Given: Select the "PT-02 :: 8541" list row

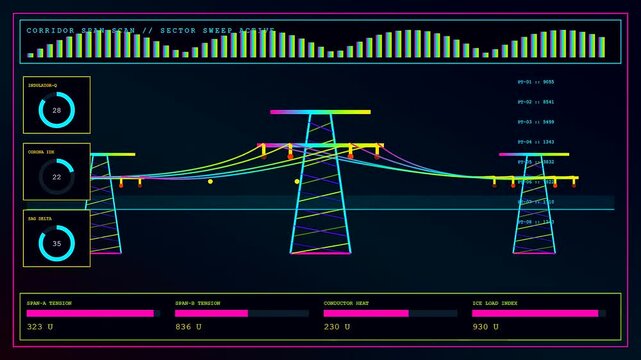Looking at the screenshot, I should tap(536, 102).
